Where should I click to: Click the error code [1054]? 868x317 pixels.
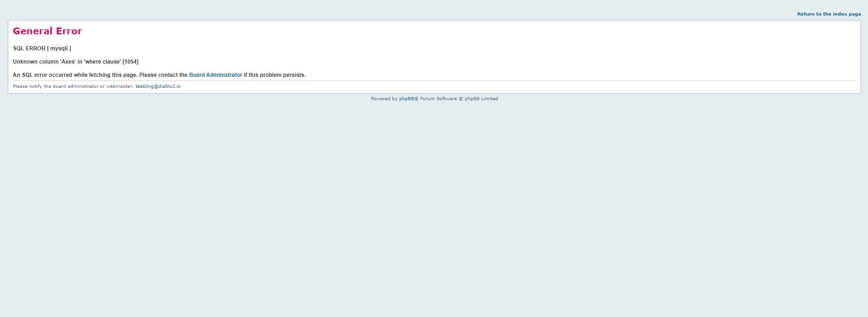pos(131,62)
